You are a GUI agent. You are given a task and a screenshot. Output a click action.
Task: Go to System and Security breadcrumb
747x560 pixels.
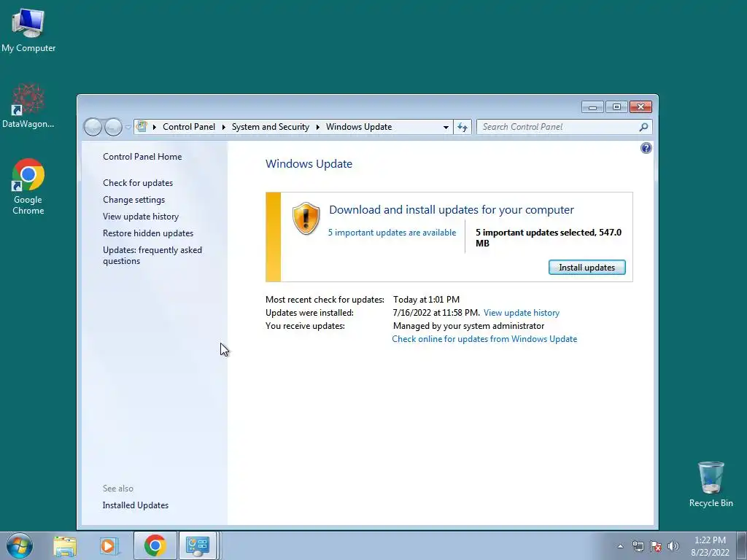click(x=270, y=127)
